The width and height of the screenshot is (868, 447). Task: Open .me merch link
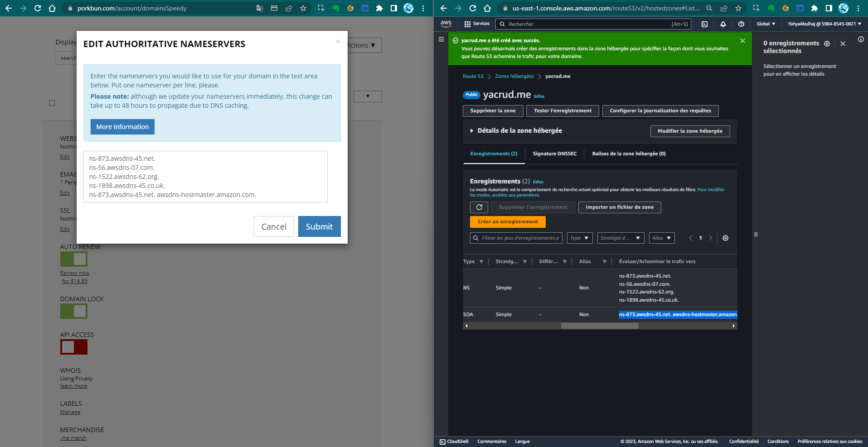coord(73,438)
